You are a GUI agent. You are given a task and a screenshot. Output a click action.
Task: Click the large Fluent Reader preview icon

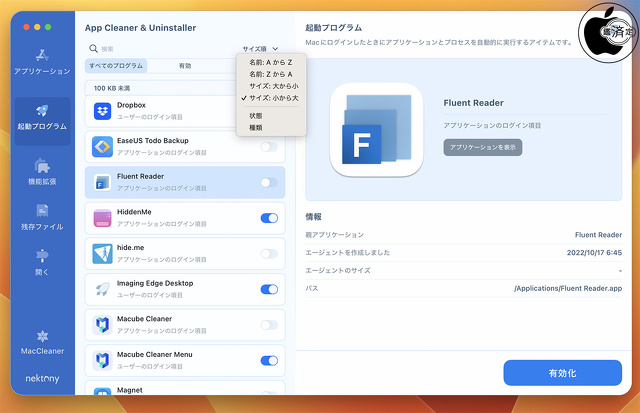[x=376, y=130]
